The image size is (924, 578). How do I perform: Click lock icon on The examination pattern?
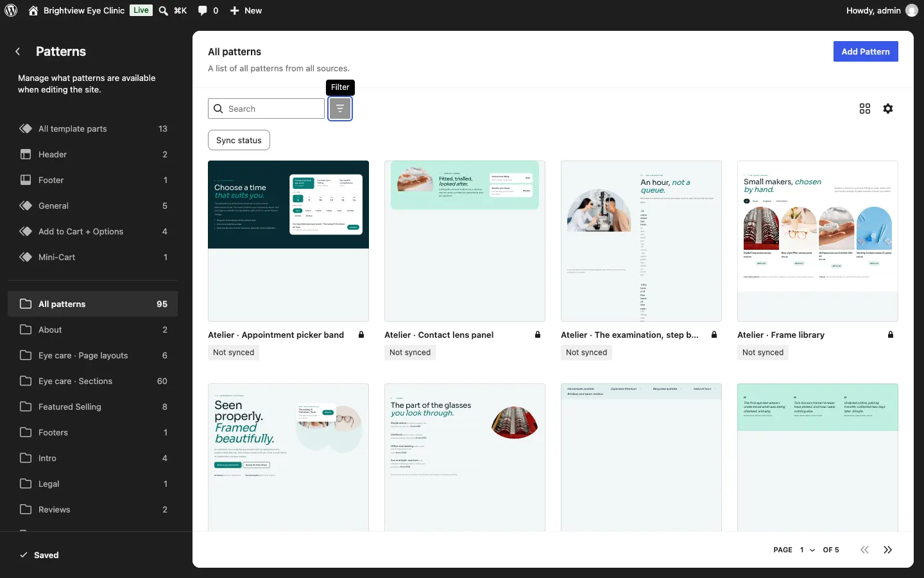click(714, 335)
